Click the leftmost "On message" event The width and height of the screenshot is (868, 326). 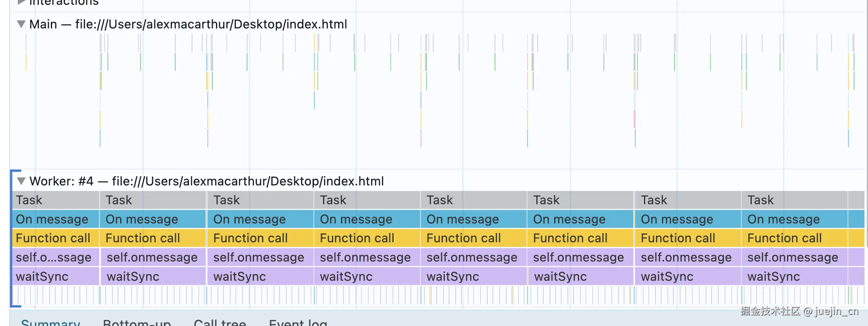pyautogui.click(x=52, y=219)
